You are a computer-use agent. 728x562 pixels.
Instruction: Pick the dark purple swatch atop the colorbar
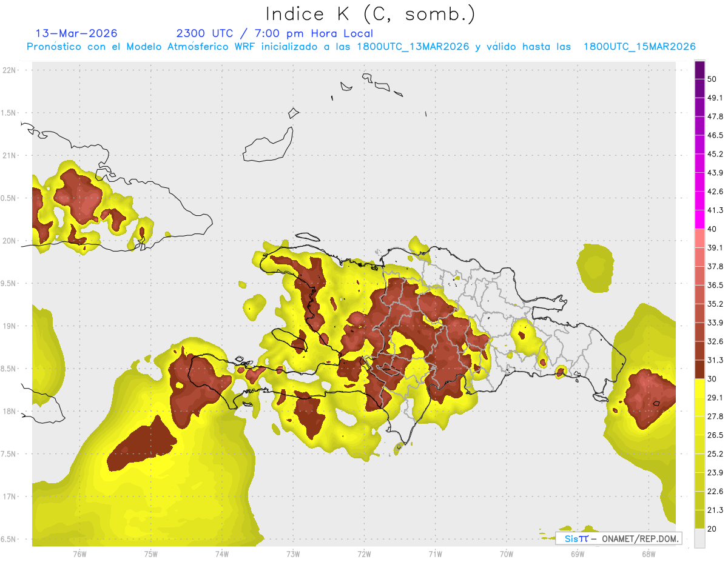click(x=699, y=70)
